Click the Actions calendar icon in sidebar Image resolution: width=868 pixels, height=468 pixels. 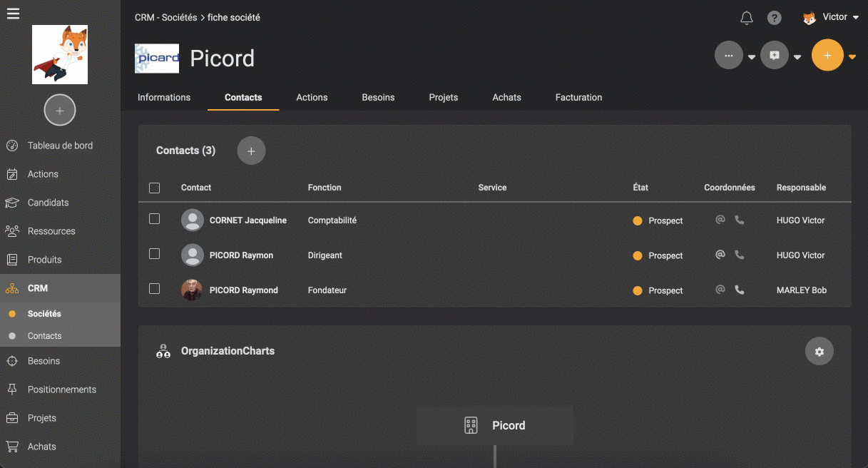click(x=12, y=174)
